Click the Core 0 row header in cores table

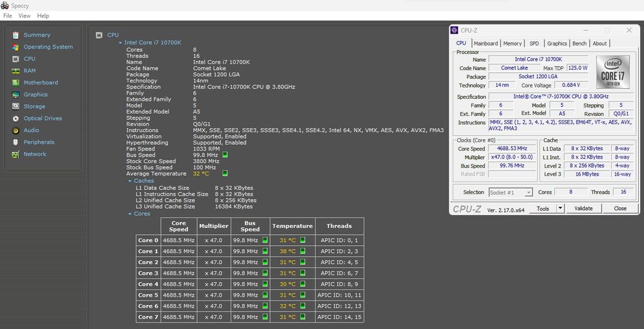[x=148, y=240]
